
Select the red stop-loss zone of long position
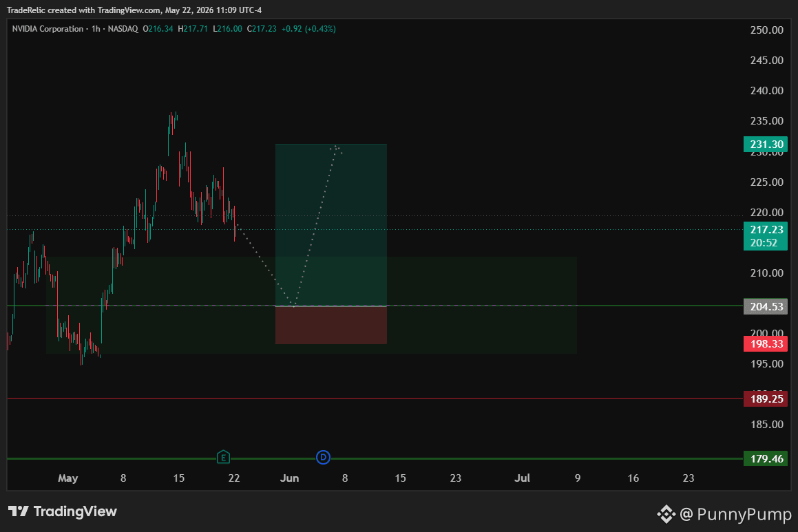330,326
